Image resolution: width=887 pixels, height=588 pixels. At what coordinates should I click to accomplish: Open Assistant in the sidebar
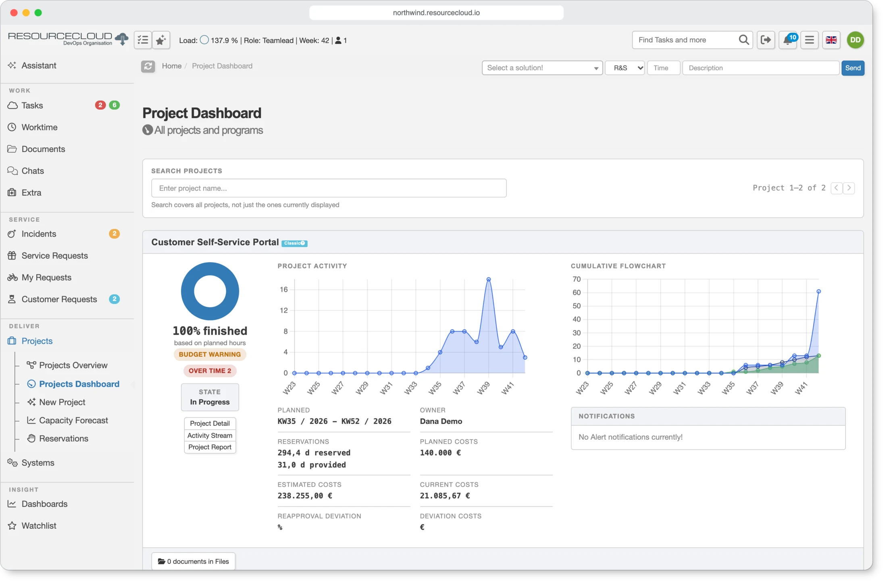point(39,65)
